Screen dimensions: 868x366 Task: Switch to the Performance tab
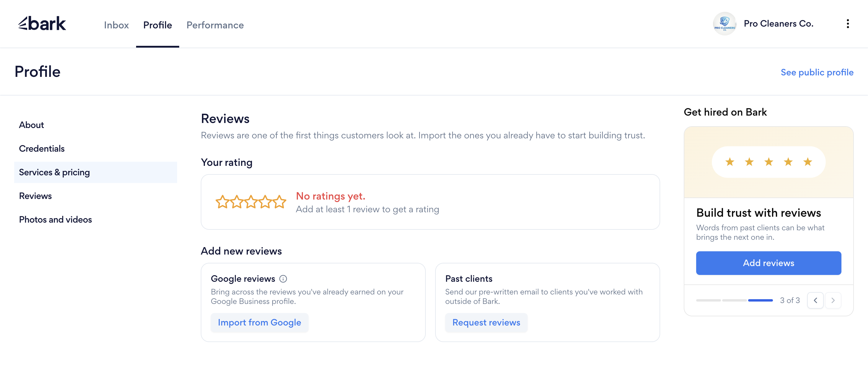tap(215, 25)
